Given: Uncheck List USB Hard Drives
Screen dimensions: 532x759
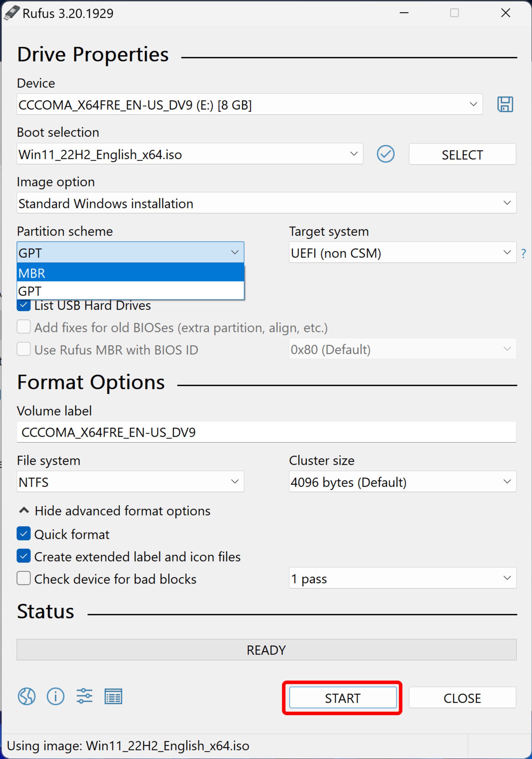Looking at the screenshot, I should tap(24, 305).
